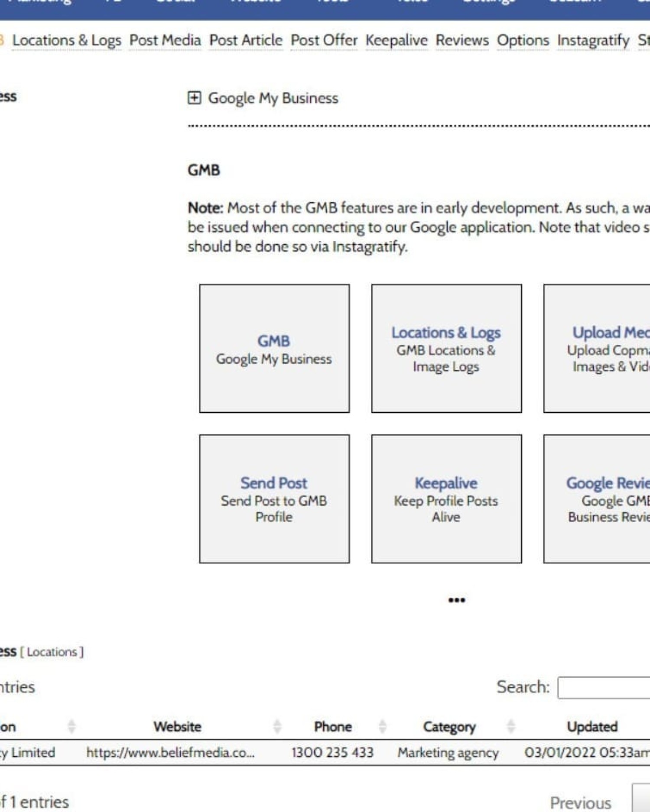Click sort arrows beside Website column header
The image size is (650, 812).
pyautogui.click(x=277, y=726)
